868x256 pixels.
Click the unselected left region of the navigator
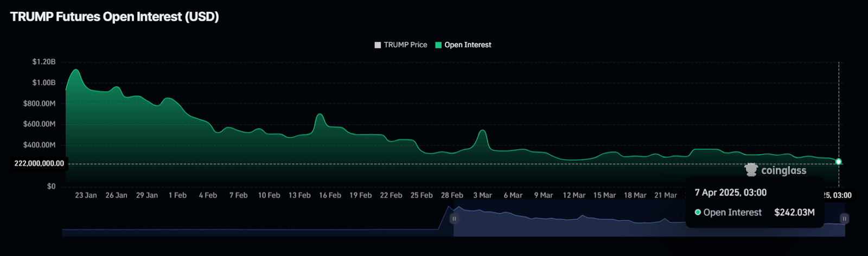click(x=244, y=225)
